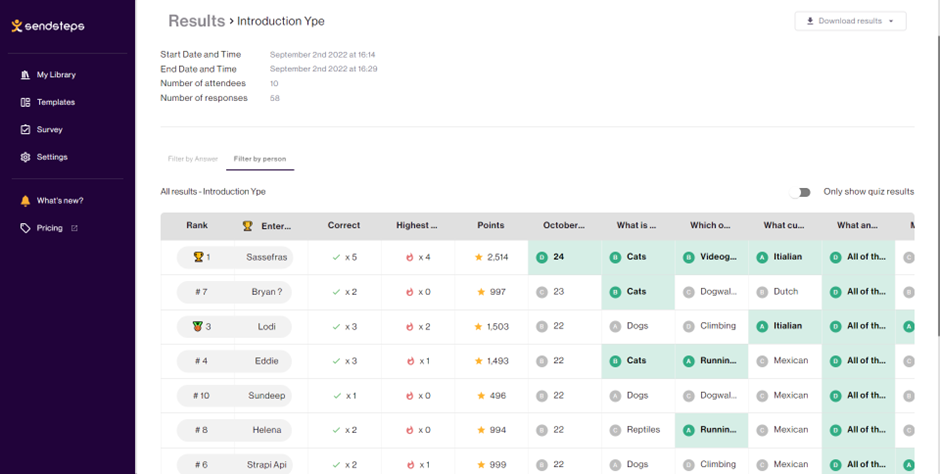Click the number of responses value 58

pyautogui.click(x=275, y=98)
